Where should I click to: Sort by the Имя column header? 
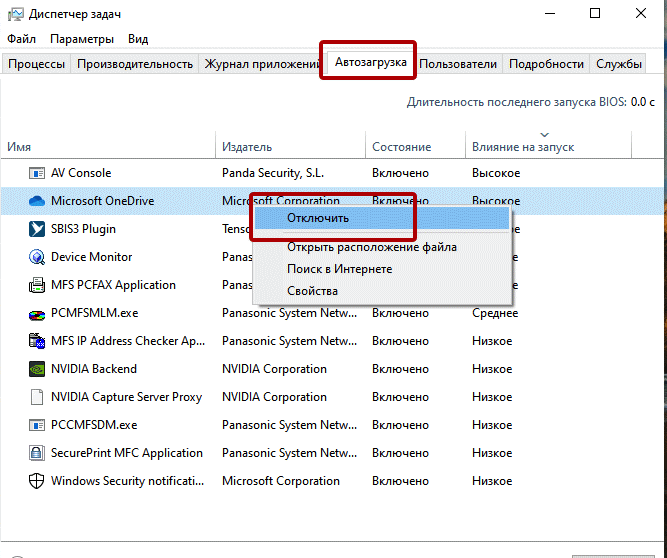[108, 147]
